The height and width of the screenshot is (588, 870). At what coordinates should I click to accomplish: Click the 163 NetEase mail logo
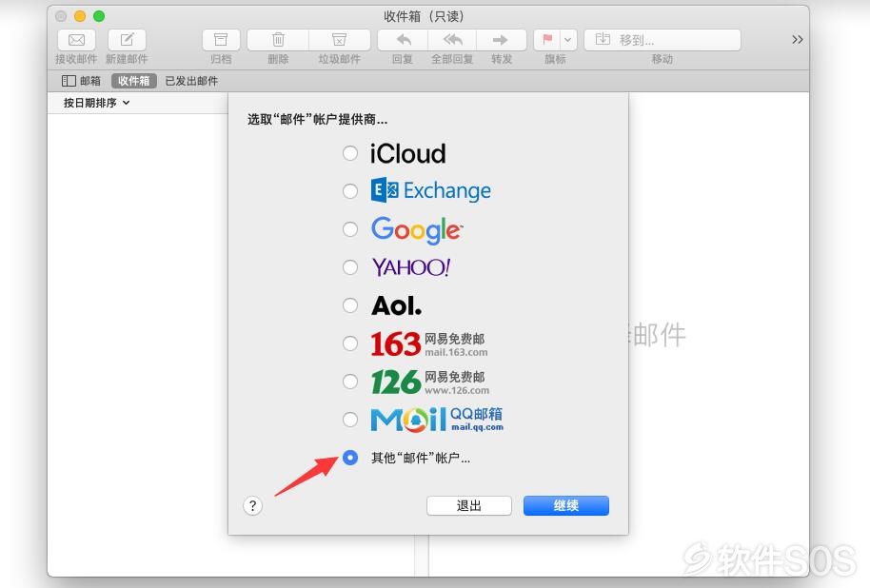click(429, 343)
